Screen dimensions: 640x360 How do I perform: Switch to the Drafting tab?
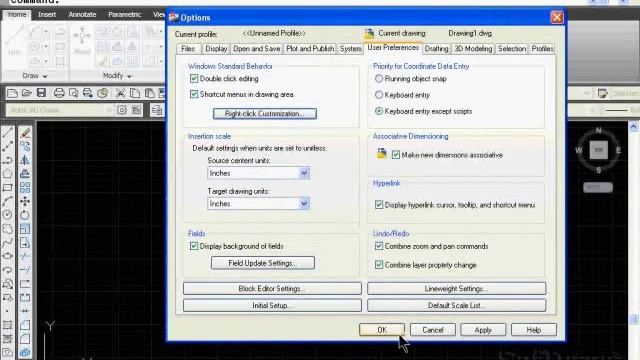click(x=436, y=49)
